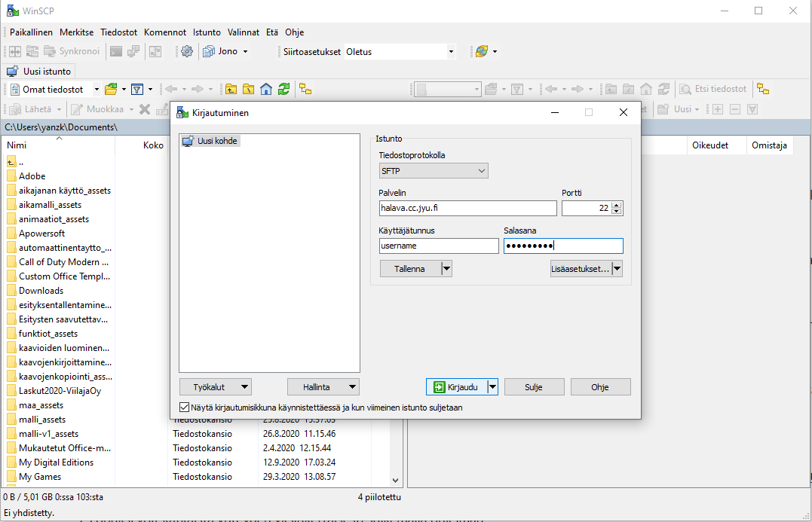
Task: Open the Istunto menu
Action: pos(207,32)
